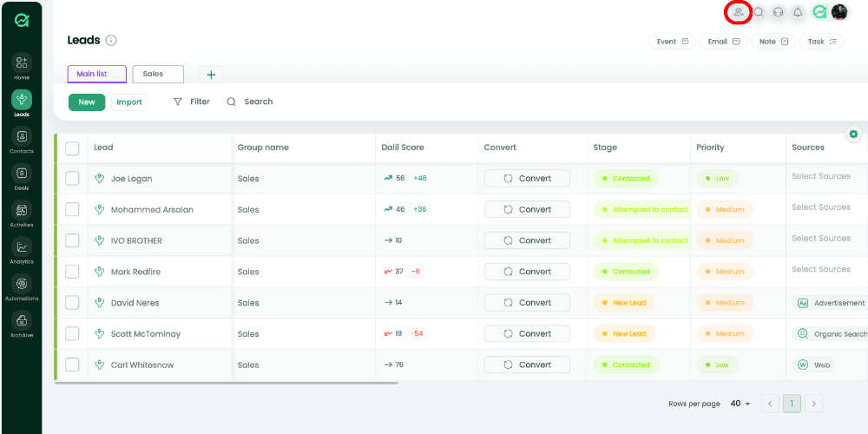Switch to the Sales tab
Viewport: 868px width, 434px height.
point(158,74)
